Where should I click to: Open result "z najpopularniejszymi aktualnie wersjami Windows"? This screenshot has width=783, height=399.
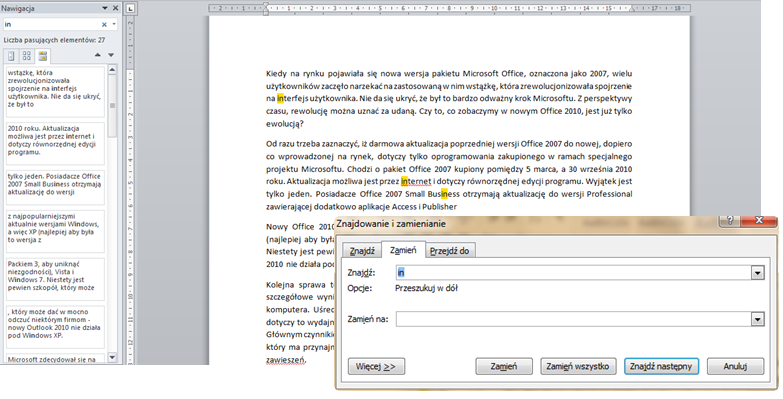55,231
